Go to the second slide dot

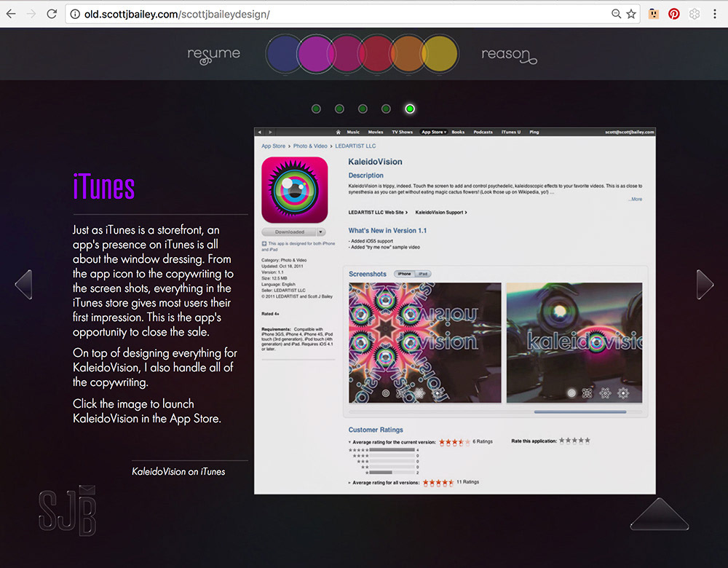point(339,109)
